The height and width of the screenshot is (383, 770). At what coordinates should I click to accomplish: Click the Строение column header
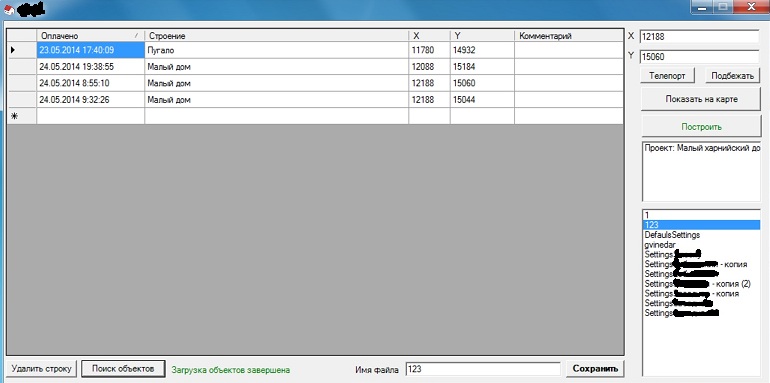tap(276, 36)
